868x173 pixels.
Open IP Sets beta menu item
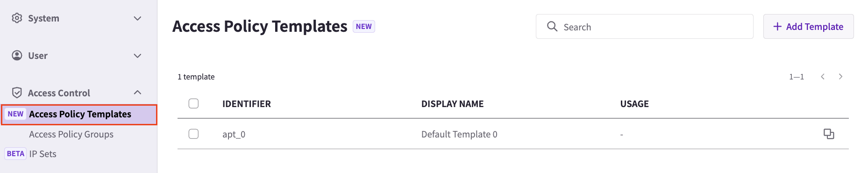click(43, 154)
